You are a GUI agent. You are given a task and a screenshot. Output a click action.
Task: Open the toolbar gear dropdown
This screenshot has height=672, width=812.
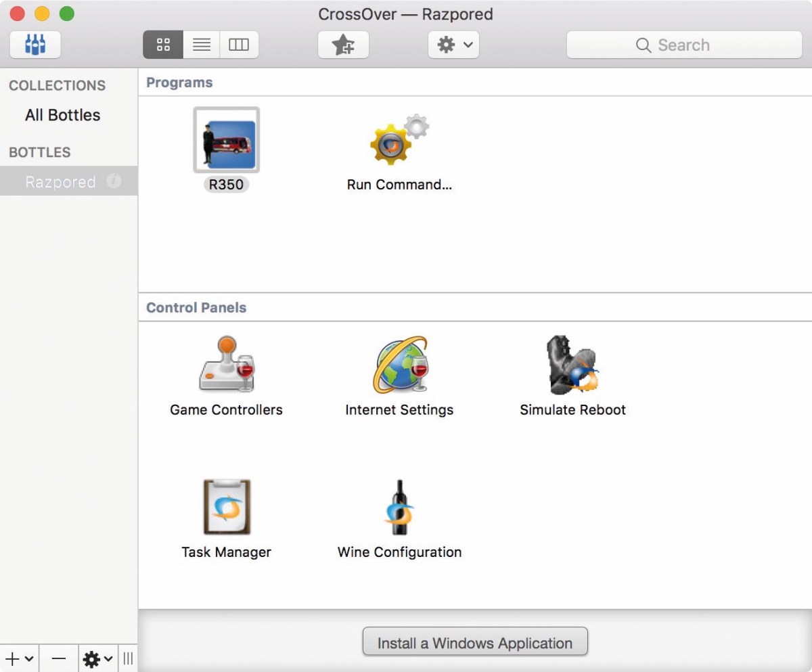click(x=453, y=45)
